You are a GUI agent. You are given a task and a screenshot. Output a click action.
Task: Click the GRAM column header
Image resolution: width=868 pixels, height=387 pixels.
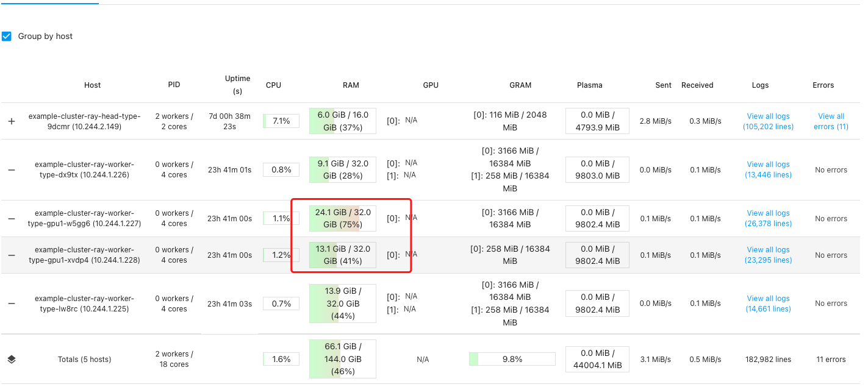tap(520, 85)
